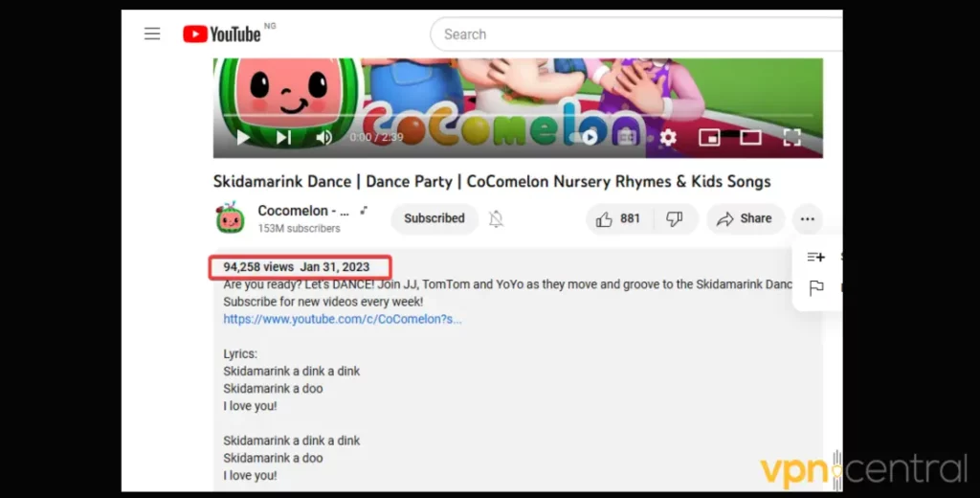Screen dimensions: 980x498
Task: Mute the video volume
Action: (x=323, y=137)
